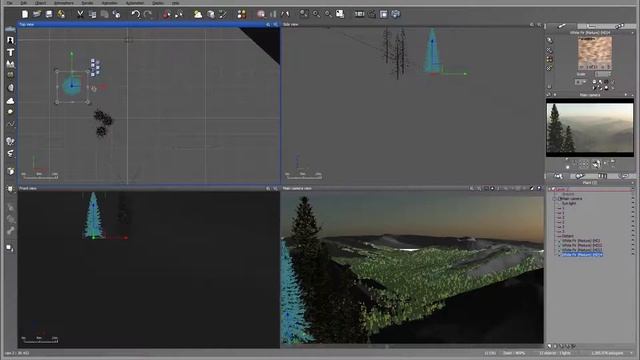The height and width of the screenshot is (360, 640).
Task: Toggle marker right of selected White Fir row
Action: click(633, 255)
